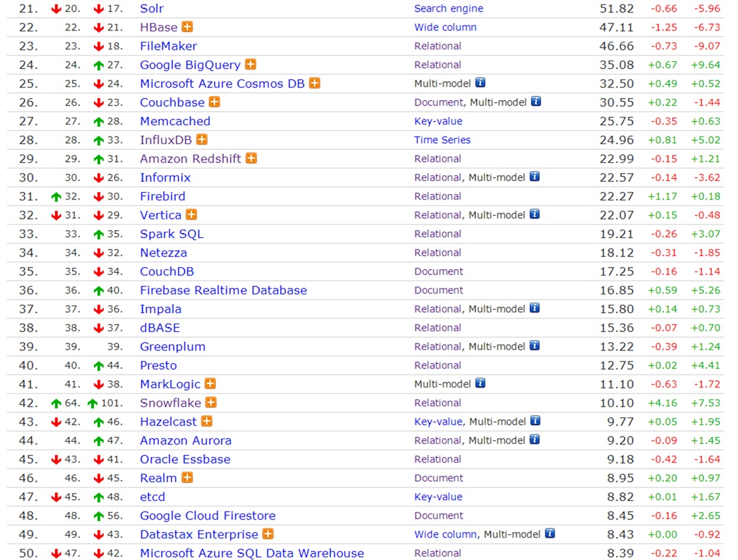Click the info icon in Datastax Enterprise row
738x560 pixels.
tap(550, 534)
